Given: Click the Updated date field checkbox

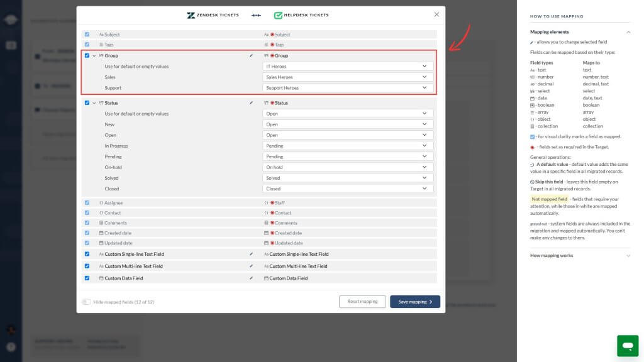Looking at the screenshot, I should [x=87, y=243].
